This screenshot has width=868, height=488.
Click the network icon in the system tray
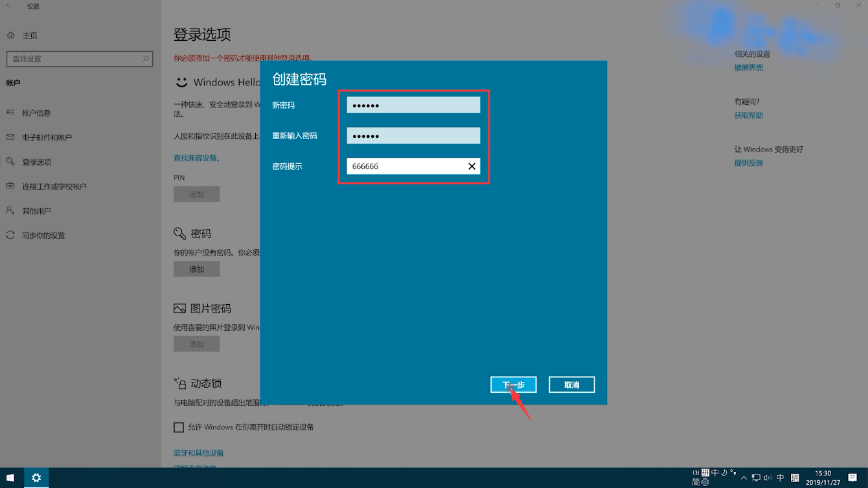756,478
